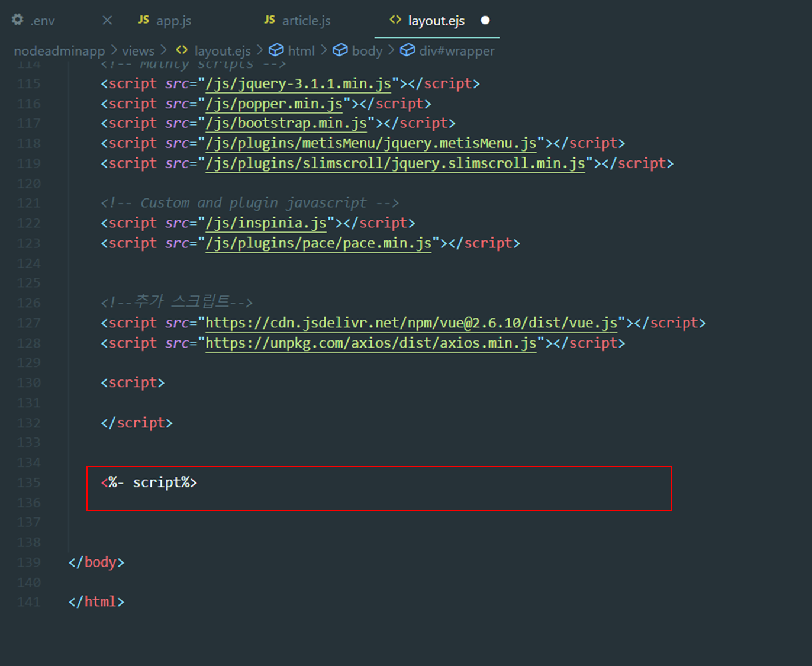Open div#wrapper in the breadcrumb
Screen dimensions: 812x666
point(457,51)
